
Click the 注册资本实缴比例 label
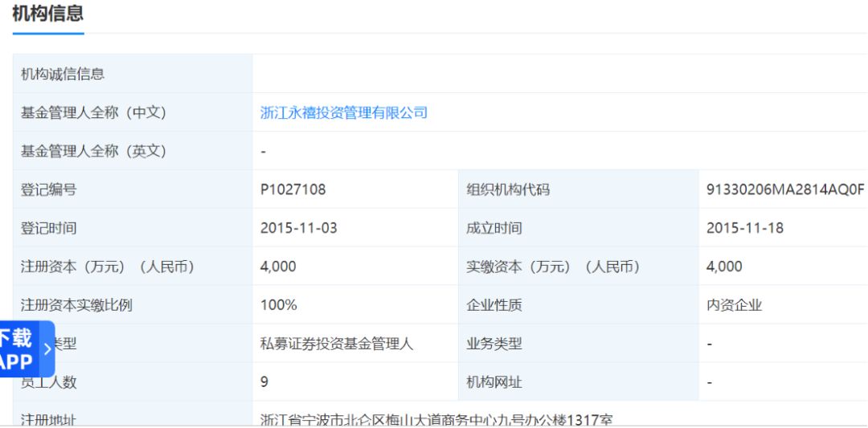point(76,305)
